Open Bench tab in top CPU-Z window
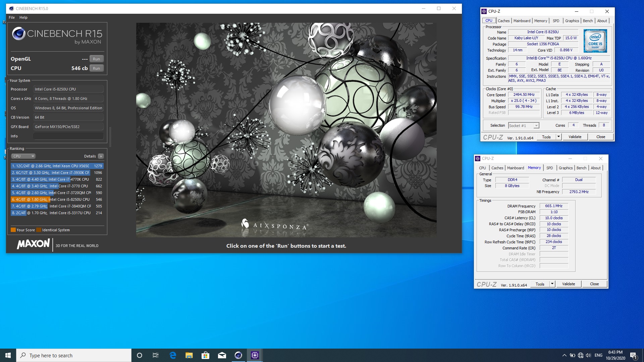Viewport: 644px width, 362px height. coord(588,21)
